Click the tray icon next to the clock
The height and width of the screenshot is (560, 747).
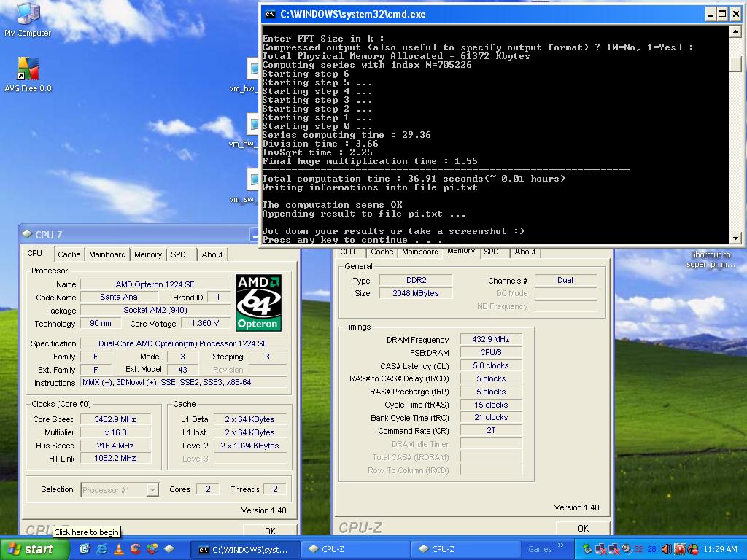[693, 549]
